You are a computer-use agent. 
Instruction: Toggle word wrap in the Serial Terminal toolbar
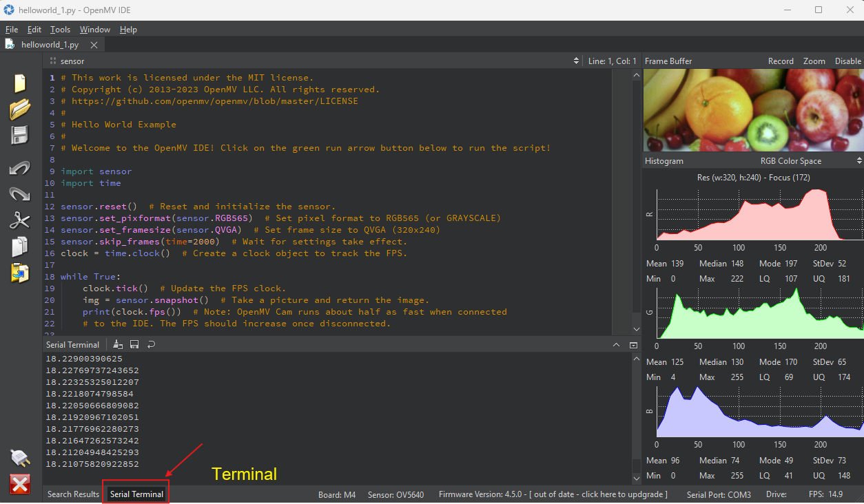pos(151,344)
